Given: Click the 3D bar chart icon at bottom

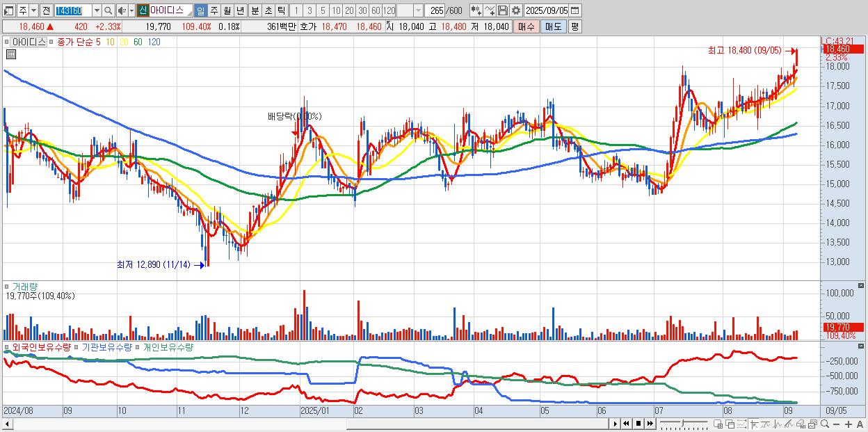Looking at the screenshot, I should point(801,424).
